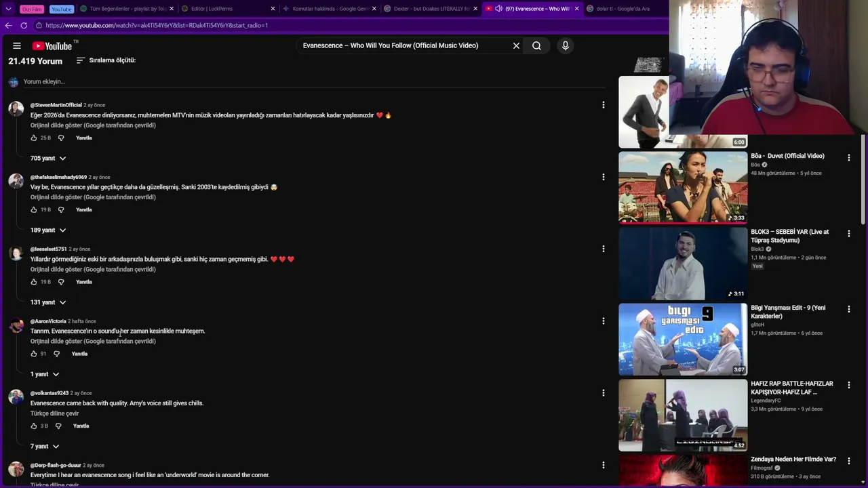
Task: Open options for @StevenMartinOfficial comment
Action: (603, 105)
